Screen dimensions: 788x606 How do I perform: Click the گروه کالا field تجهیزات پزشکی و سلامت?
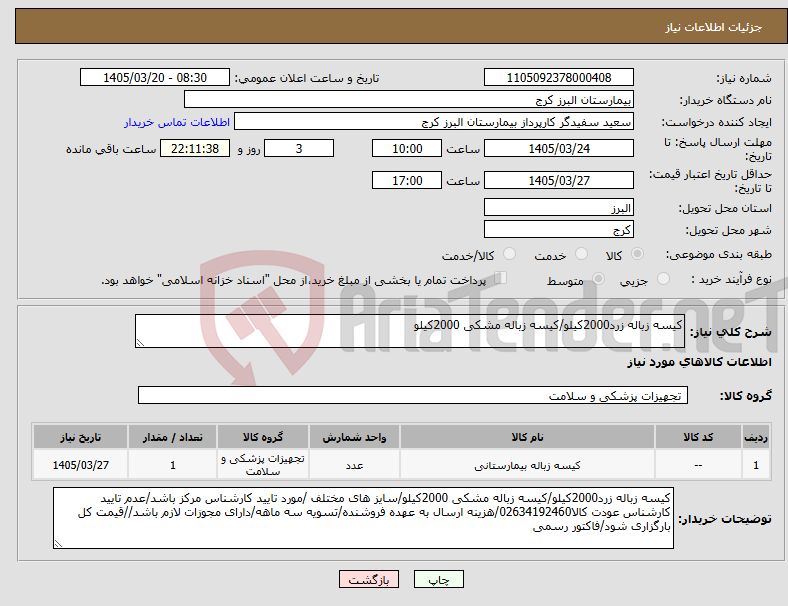tap(413, 395)
